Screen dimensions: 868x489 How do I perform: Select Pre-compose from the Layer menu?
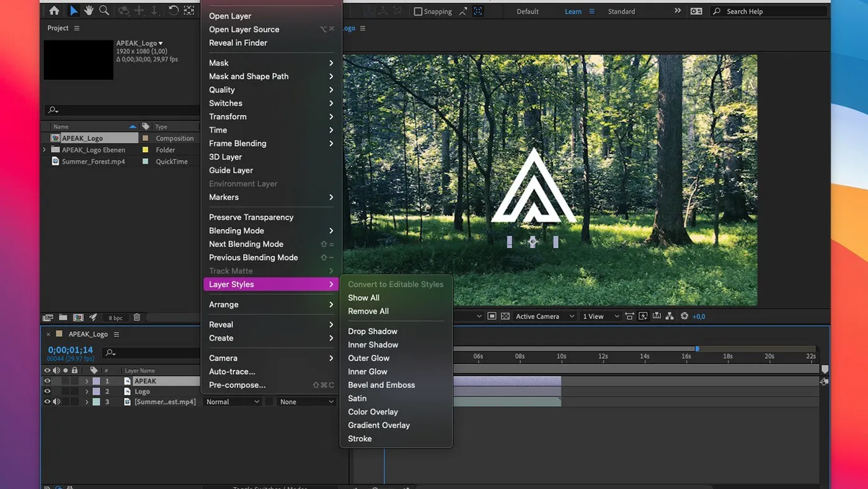pyautogui.click(x=237, y=385)
